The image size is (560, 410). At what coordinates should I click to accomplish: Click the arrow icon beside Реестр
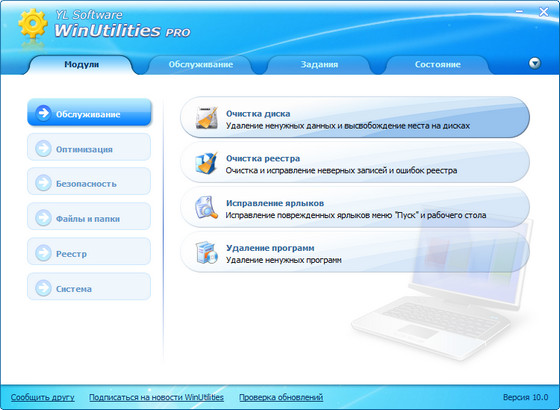tap(43, 253)
